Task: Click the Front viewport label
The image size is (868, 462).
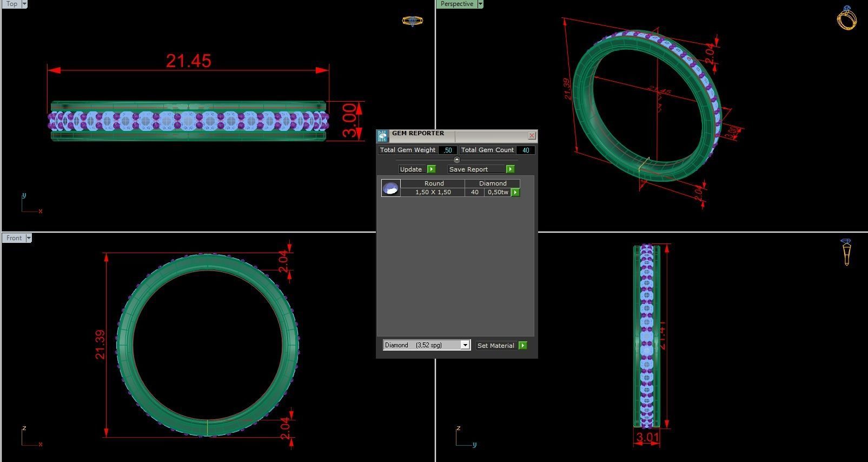Action: [x=14, y=238]
